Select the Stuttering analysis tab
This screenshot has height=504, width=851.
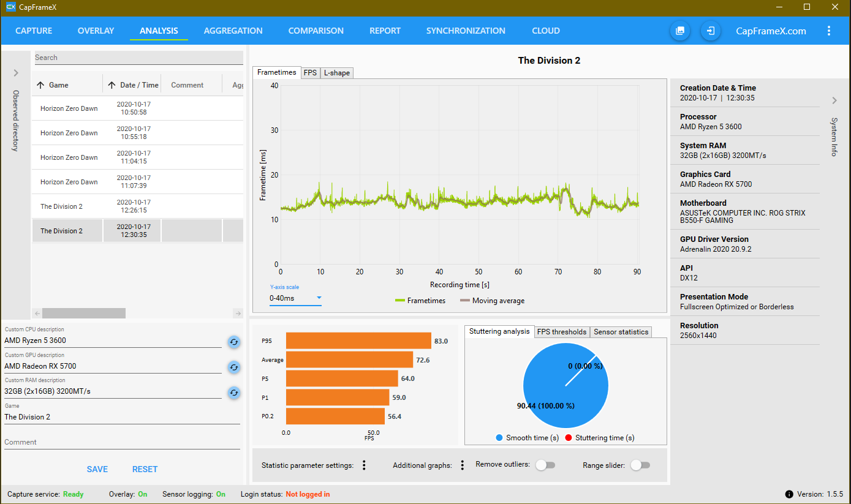pyautogui.click(x=499, y=331)
